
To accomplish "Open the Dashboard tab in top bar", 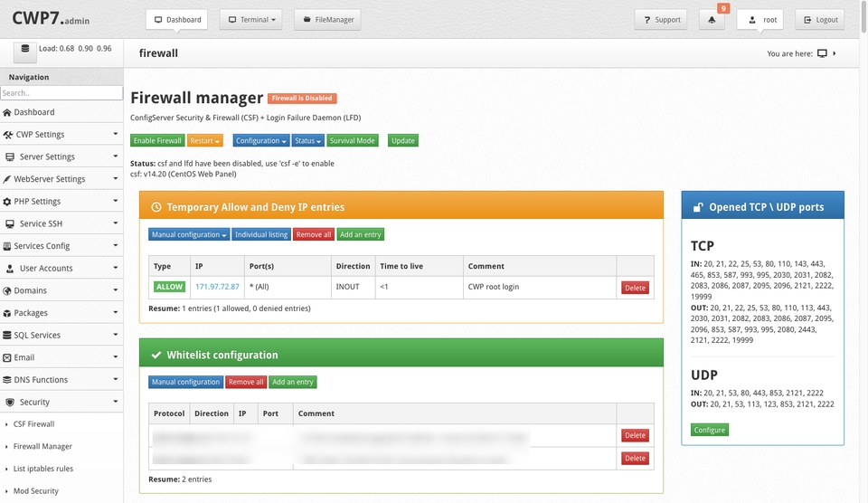I will pyautogui.click(x=177, y=19).
